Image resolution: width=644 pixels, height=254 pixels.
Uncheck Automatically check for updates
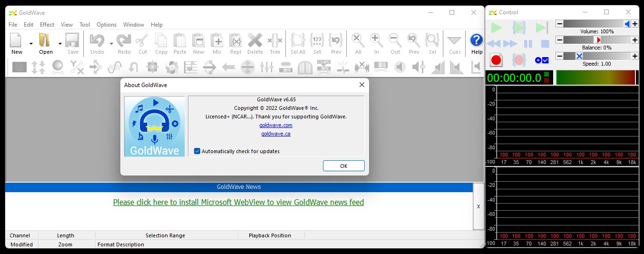click(x=197, y=151)
